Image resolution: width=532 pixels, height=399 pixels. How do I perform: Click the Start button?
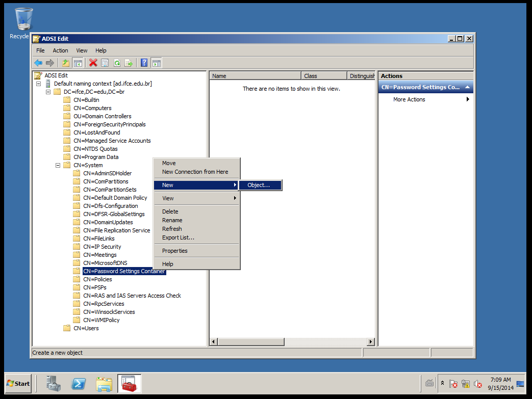(18, 384)
